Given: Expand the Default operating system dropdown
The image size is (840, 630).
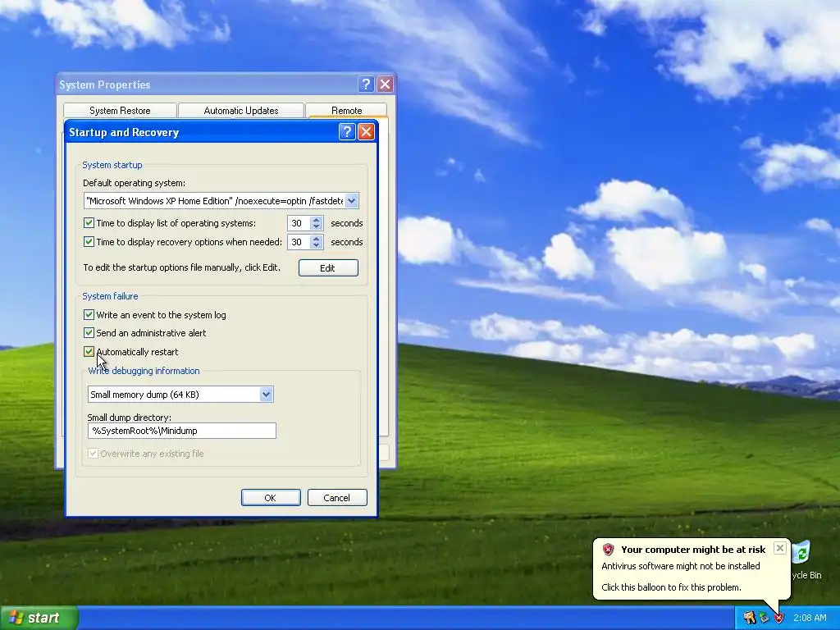Looking at the screenshot, I should tap(351, 201).
